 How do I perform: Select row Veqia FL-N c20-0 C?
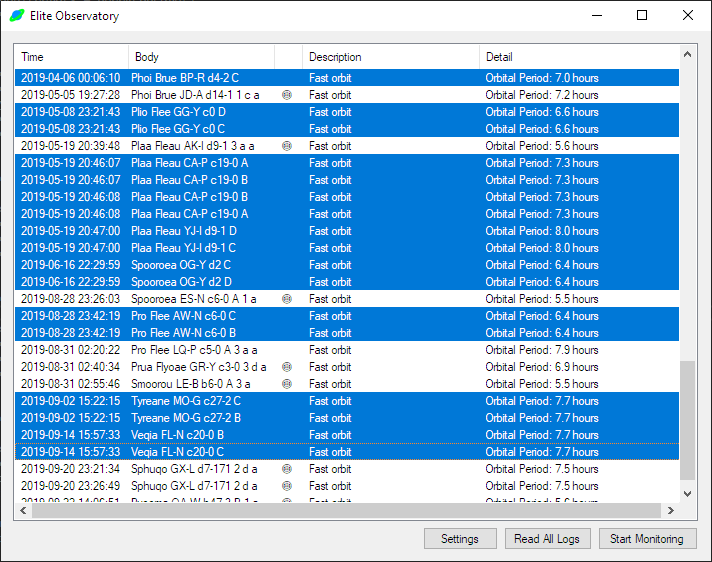tap(347, 452)
